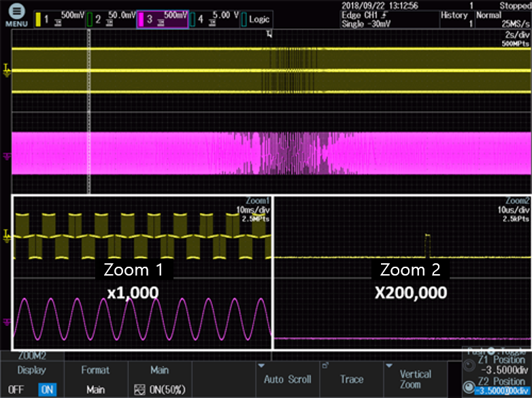
Task: Click the 500MPts record length label
Action: 516,44
